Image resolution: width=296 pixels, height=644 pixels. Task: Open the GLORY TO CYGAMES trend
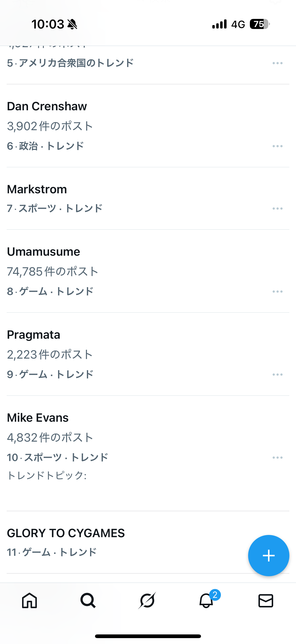[66, 533]
